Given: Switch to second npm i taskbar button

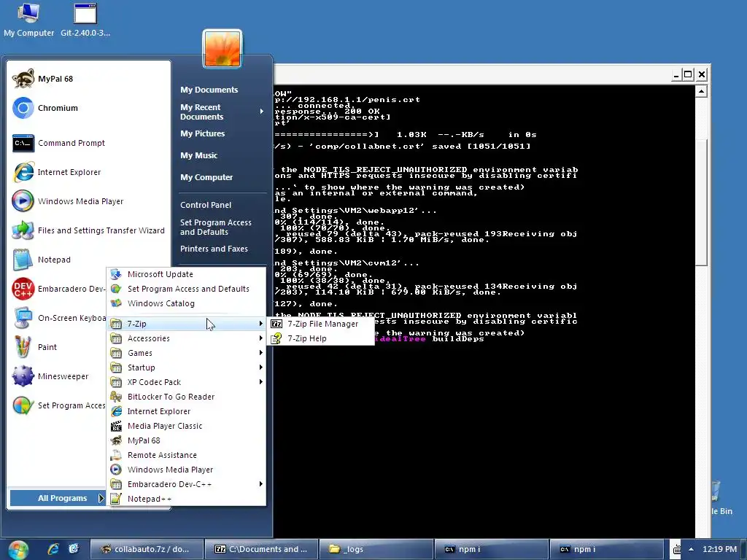Looking at the screenshot, I should pyautogui.click(x=606, y=549).
